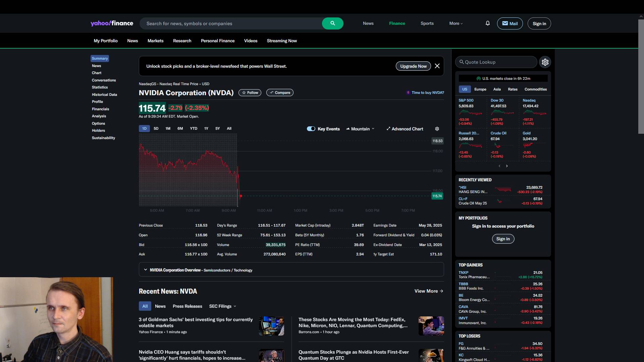The image size is (644, 362).
Task: Close the Upgrade Now banner
Action: tap(437, 66)
